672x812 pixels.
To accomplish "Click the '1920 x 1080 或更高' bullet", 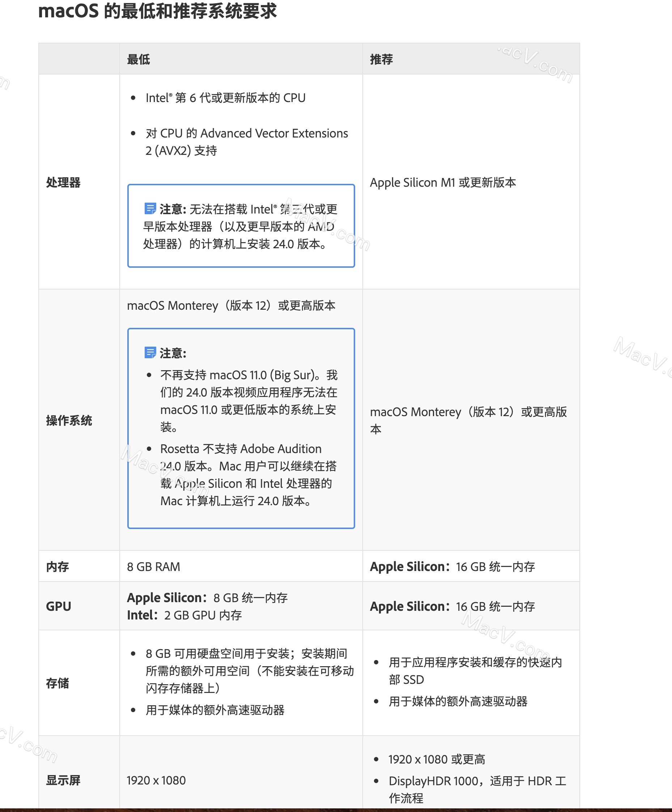I will pos(437,759).
